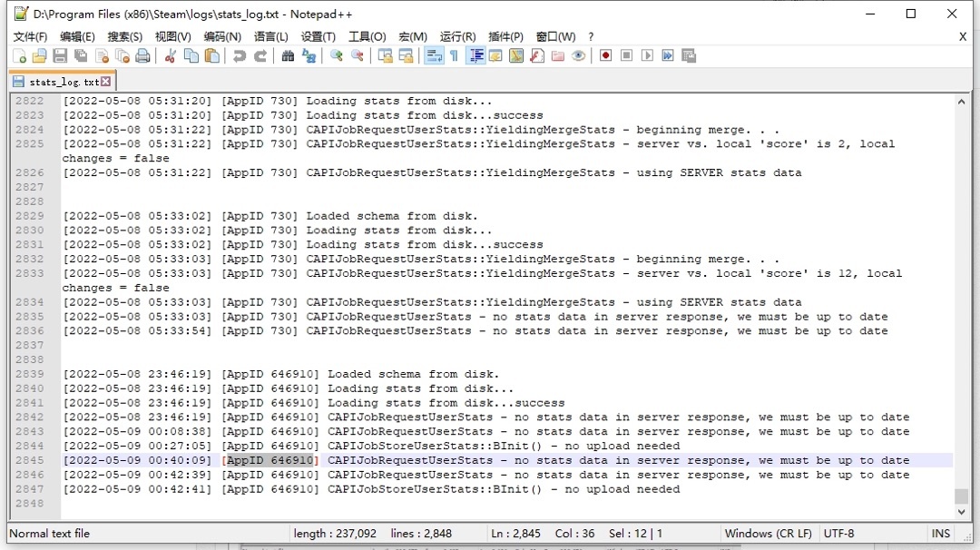Click 'Loaded schema from disk.' on line 2829
The image size is (980, 550).
pyautogui.click(x=392, y=216)
